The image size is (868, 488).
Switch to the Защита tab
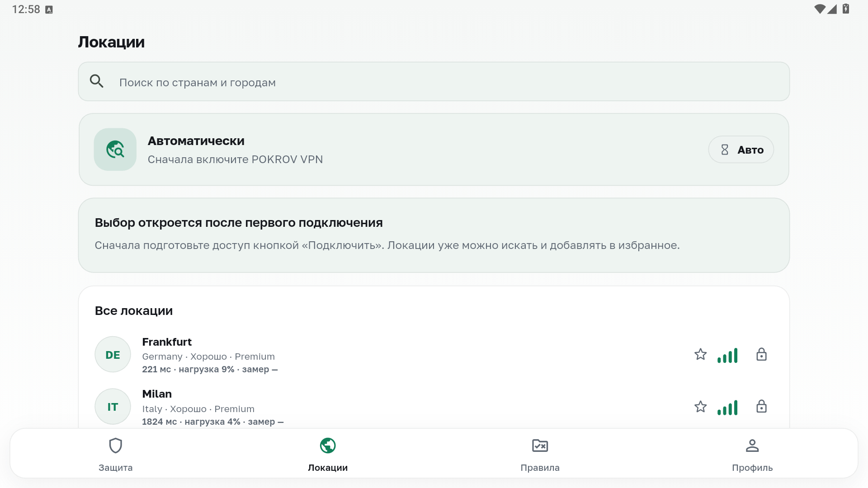click(116, 454)
